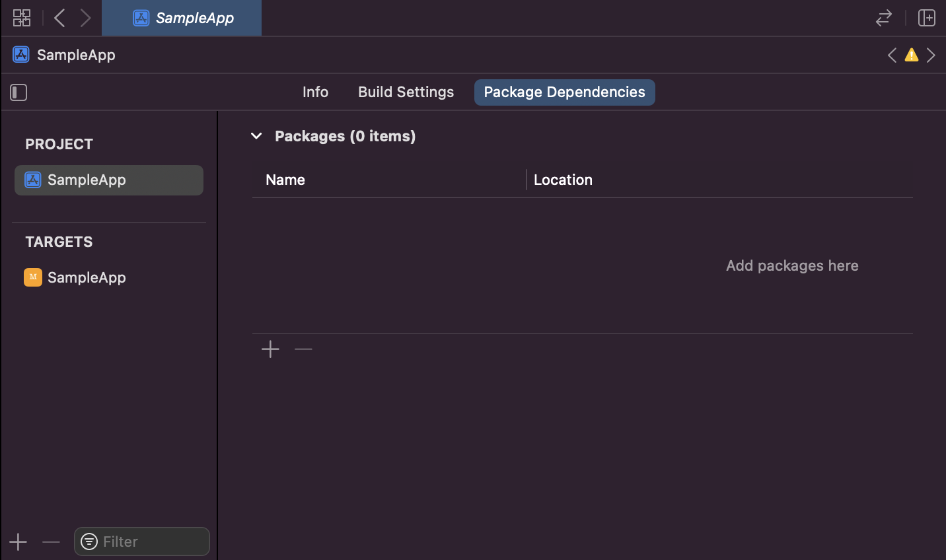The height and width of the screenshot is (560, 946).
Task: Switch to the Build Settings tab
Action: 406,92
